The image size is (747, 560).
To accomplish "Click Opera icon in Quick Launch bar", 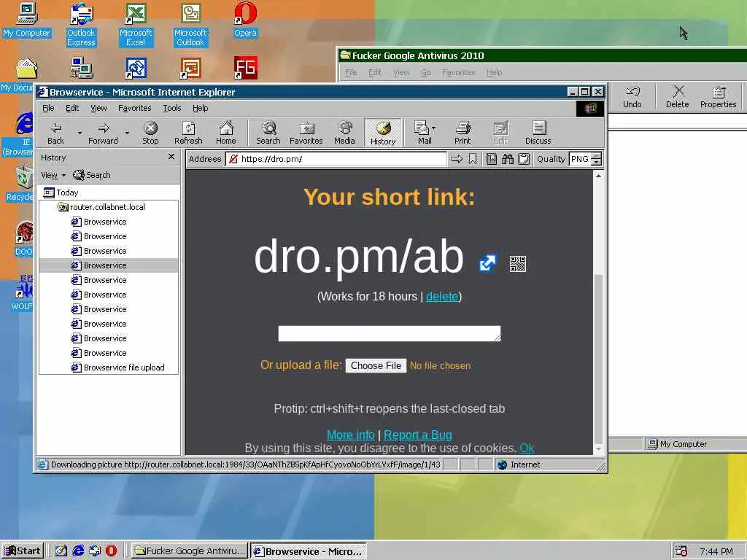I will 111,551.
